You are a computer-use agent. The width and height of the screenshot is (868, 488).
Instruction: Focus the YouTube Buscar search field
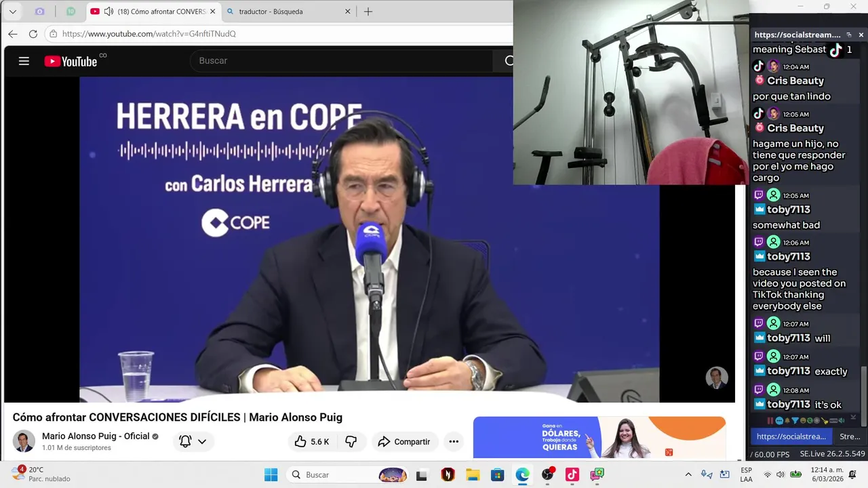342,61
